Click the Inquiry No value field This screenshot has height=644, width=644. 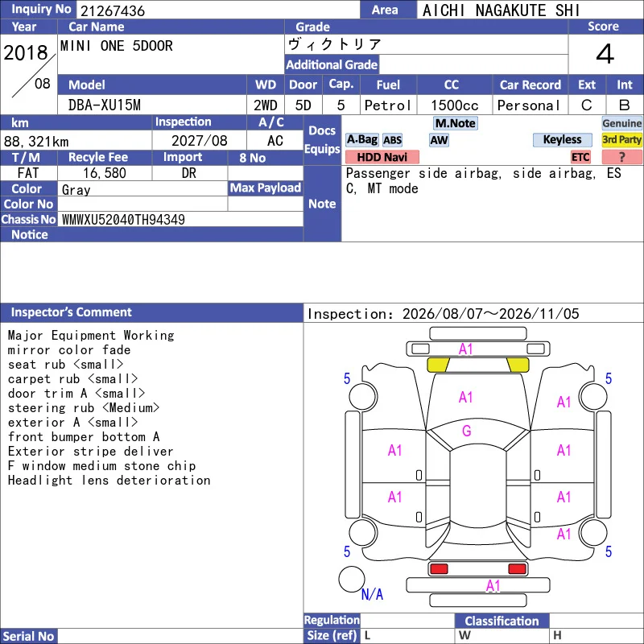click(218, 10)
